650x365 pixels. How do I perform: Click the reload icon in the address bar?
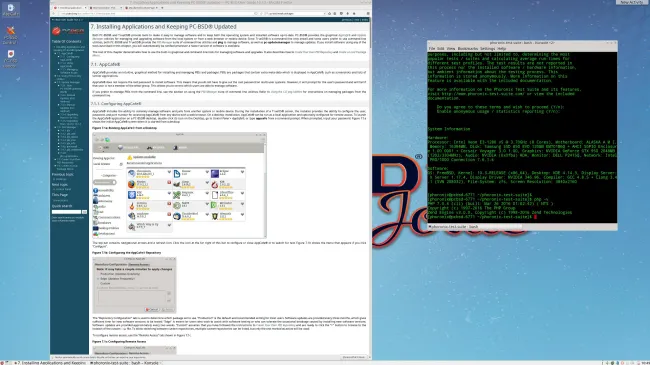pyautogui.click(x=256, y=14)
